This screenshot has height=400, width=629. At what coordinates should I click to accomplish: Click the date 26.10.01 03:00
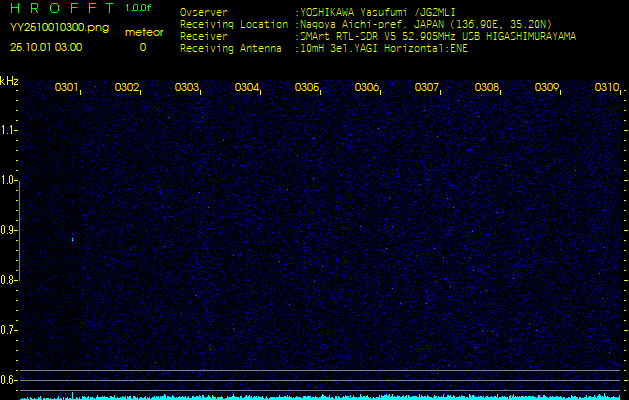tap(46, 47)
